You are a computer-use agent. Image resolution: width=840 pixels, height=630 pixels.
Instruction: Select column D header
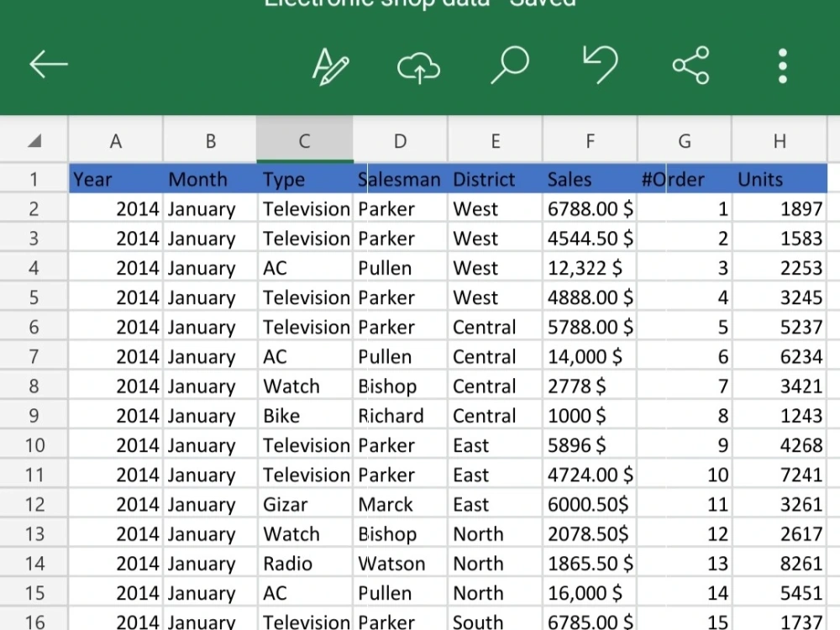point(400,141)
